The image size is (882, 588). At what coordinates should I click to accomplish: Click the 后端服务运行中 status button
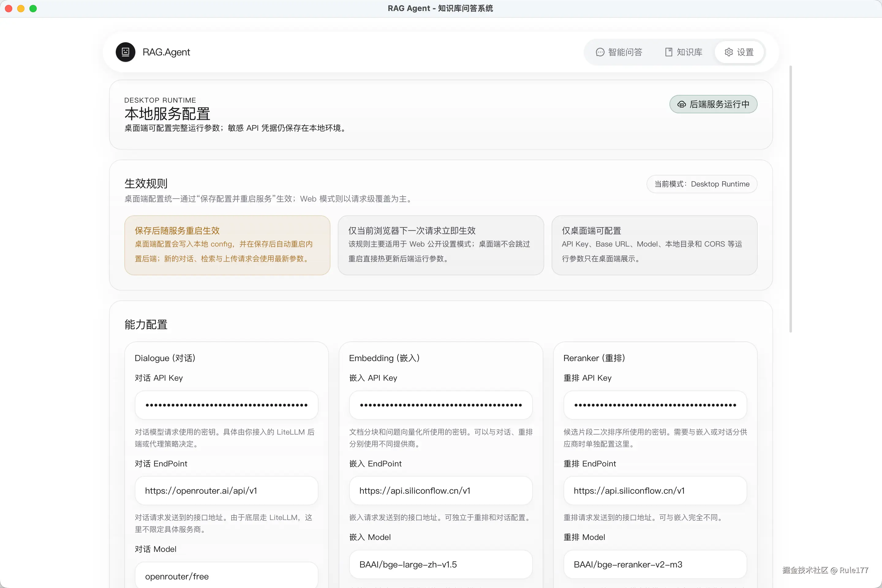pos(713,104)
